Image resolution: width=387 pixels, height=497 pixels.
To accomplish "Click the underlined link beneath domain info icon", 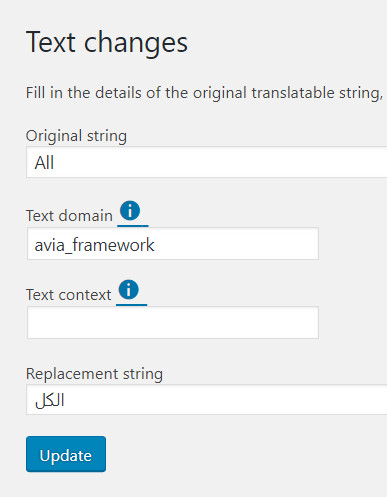I will coord(133,226).
